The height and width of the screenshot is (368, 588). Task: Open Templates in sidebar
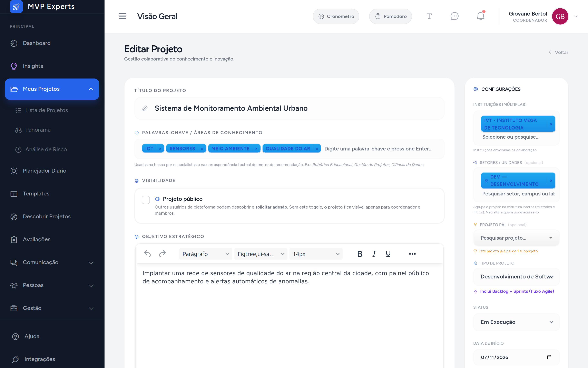pos(52,193)
